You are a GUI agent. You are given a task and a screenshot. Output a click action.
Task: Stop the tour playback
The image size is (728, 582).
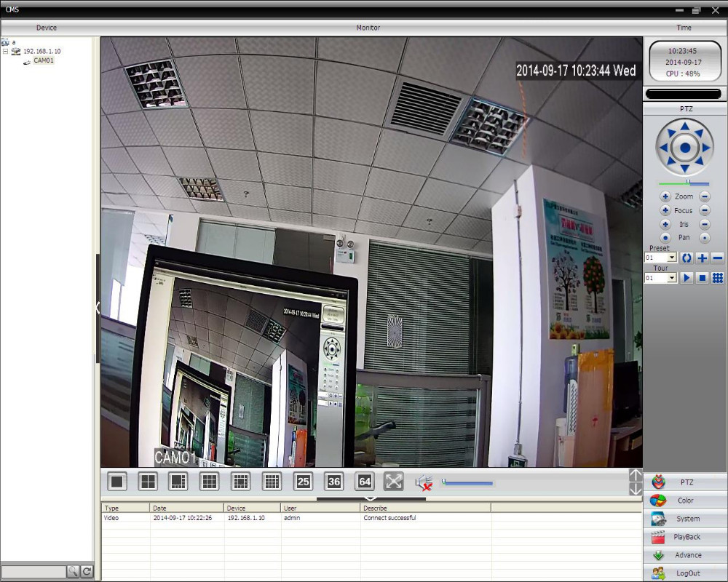(702, 278)
